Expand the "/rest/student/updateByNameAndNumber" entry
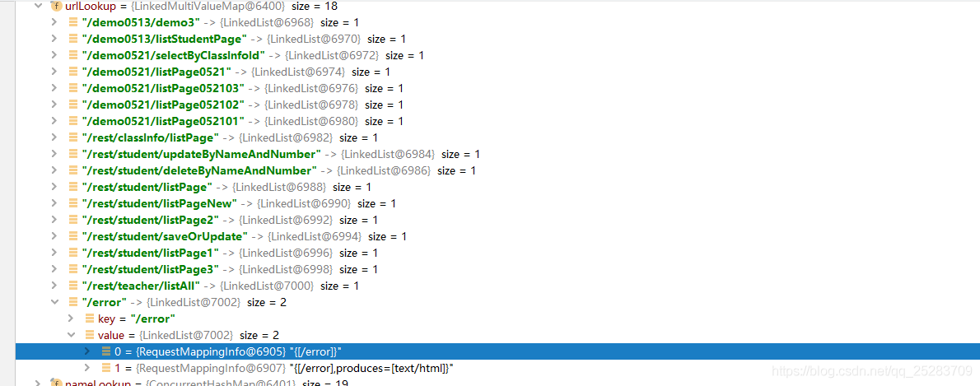 click(x=55, y=154)
